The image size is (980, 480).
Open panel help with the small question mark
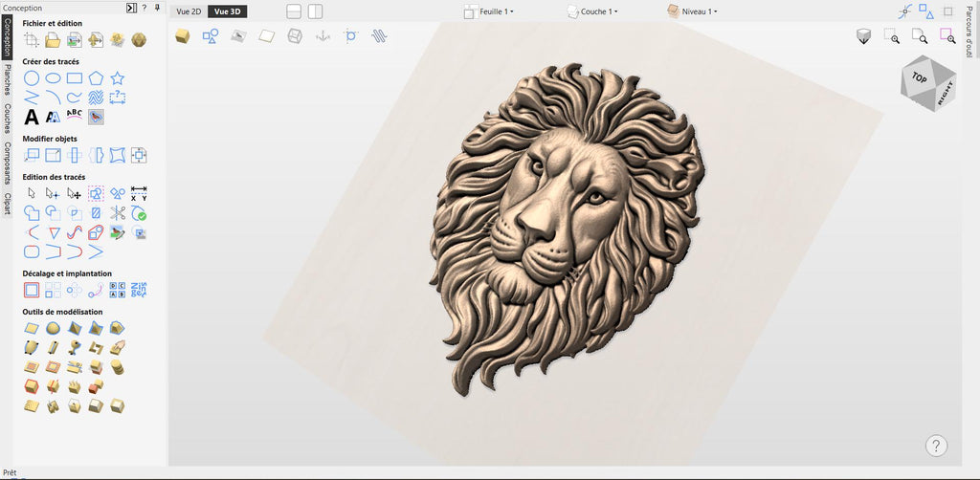145,8
